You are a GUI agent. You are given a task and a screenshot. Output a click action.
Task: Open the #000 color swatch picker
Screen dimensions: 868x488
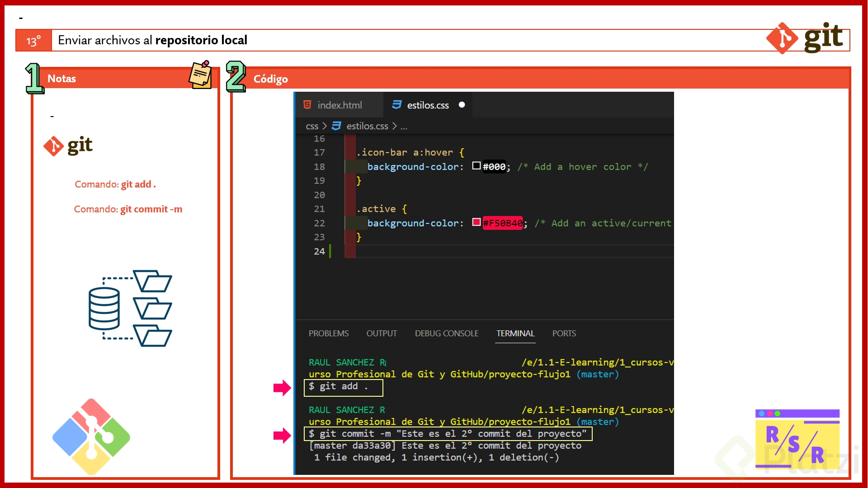pyautogui.click(x=476, y=166)
